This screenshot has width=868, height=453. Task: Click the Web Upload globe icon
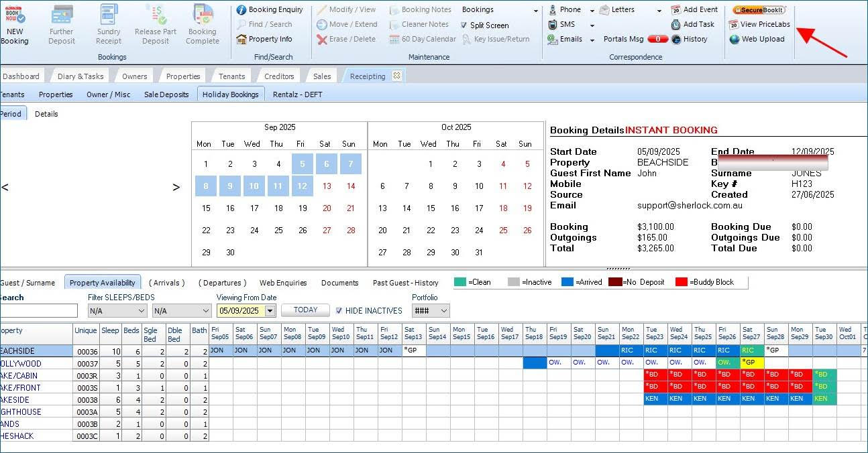click(x=735, y=39)
